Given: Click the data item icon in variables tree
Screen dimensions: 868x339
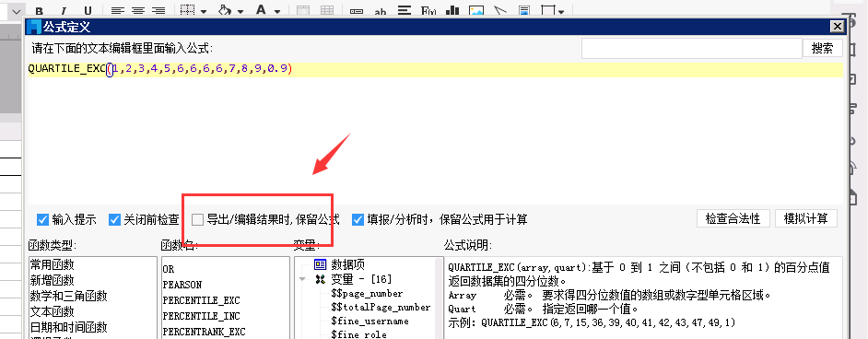Looking at the screenshot, I should (320, 264).
